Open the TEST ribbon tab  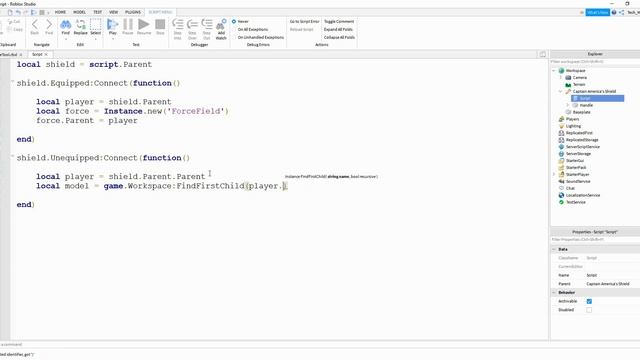click(98, 12)
